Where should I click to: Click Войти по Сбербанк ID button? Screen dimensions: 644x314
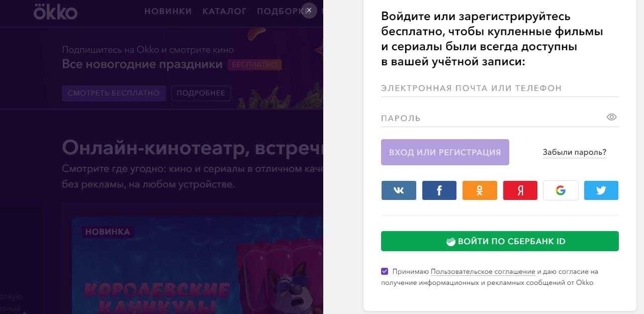[500, 241]
